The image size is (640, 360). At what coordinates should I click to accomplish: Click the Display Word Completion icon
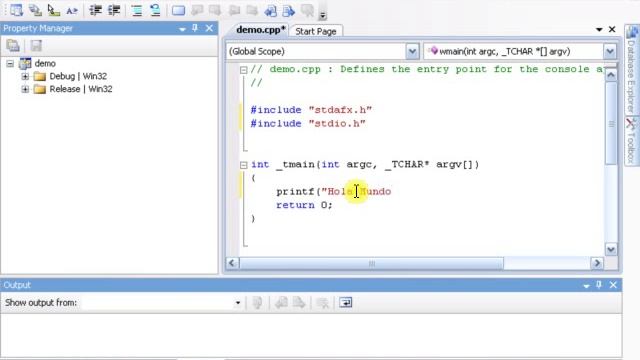(x=72, y=10)
